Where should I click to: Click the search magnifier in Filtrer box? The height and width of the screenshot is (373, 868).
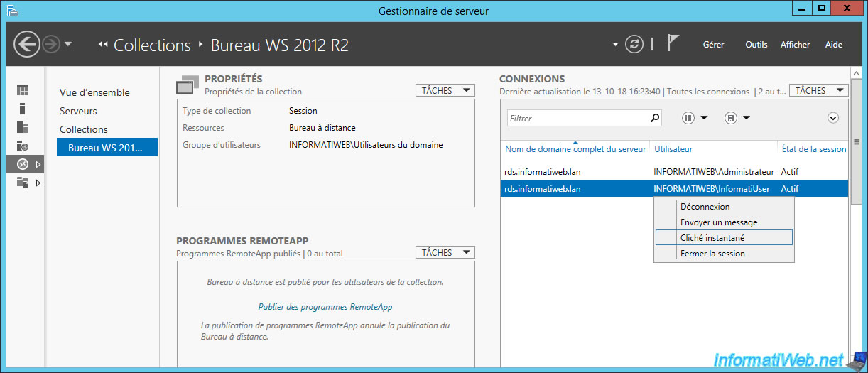[x=655, y=118]
